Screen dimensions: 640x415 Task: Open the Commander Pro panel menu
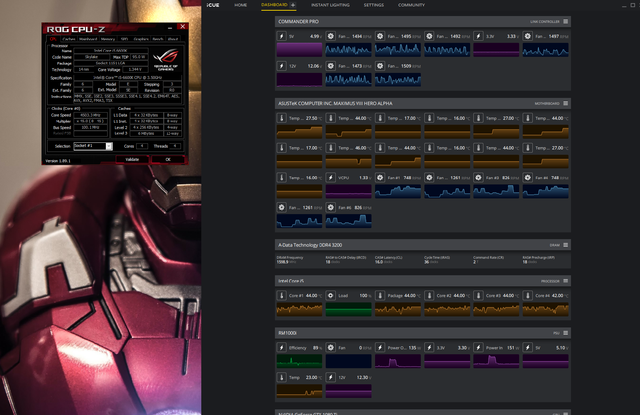click(566, 21)
